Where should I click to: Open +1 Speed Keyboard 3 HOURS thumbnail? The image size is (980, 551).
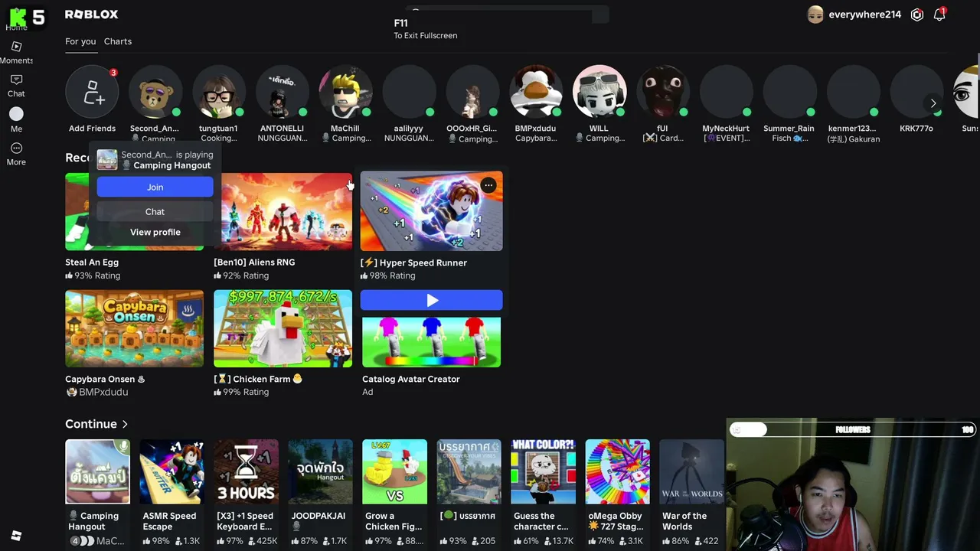point(247,471)
